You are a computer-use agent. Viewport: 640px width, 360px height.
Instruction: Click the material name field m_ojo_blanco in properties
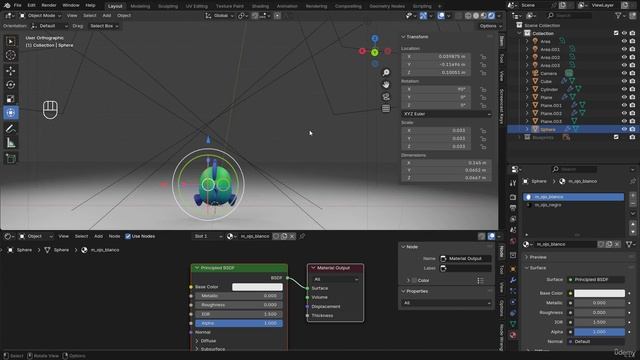[x=565, y=244]
